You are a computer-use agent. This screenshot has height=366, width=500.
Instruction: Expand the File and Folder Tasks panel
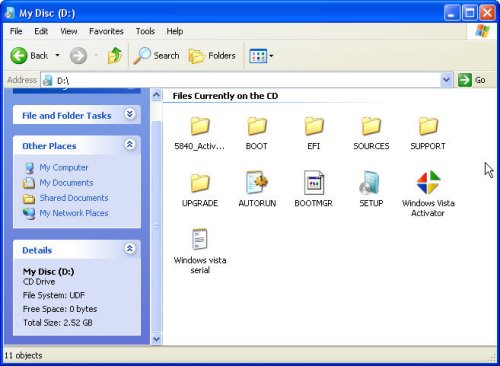(x=130, y=114)
